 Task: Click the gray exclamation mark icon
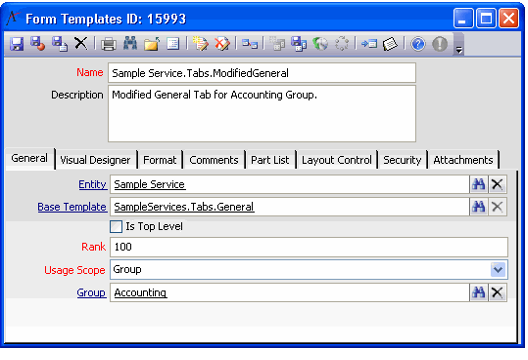[x=440, y=44]
